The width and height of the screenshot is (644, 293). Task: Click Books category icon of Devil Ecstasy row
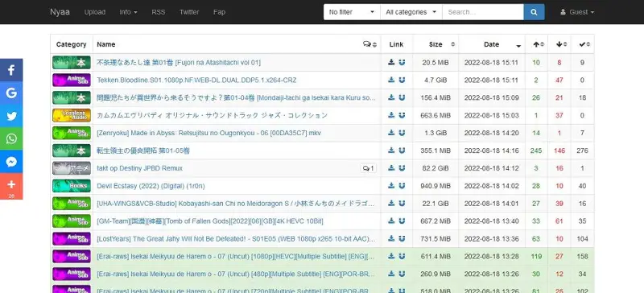coord(72,186)
